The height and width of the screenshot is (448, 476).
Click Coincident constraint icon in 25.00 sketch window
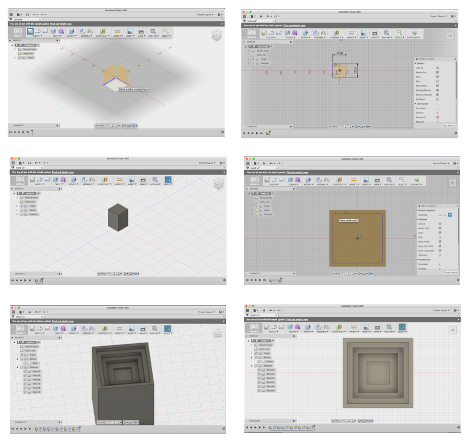(437, 108)
